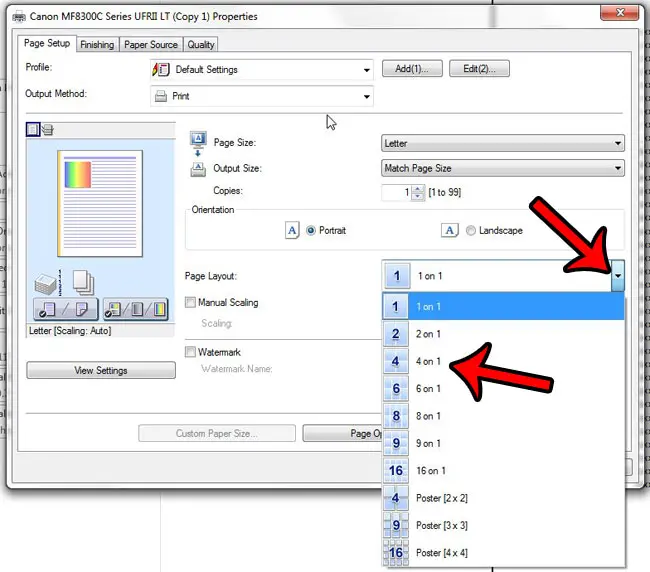Click the Copies number field

click(397, 193)
